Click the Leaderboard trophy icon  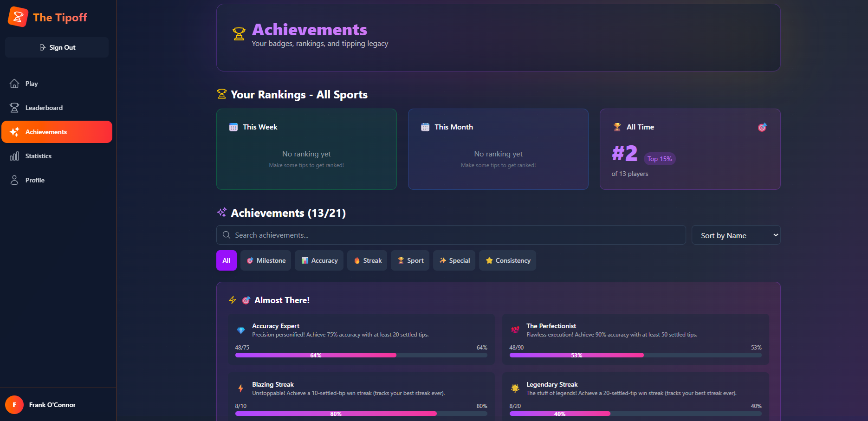pyautogui.click(x=14, y=108)
